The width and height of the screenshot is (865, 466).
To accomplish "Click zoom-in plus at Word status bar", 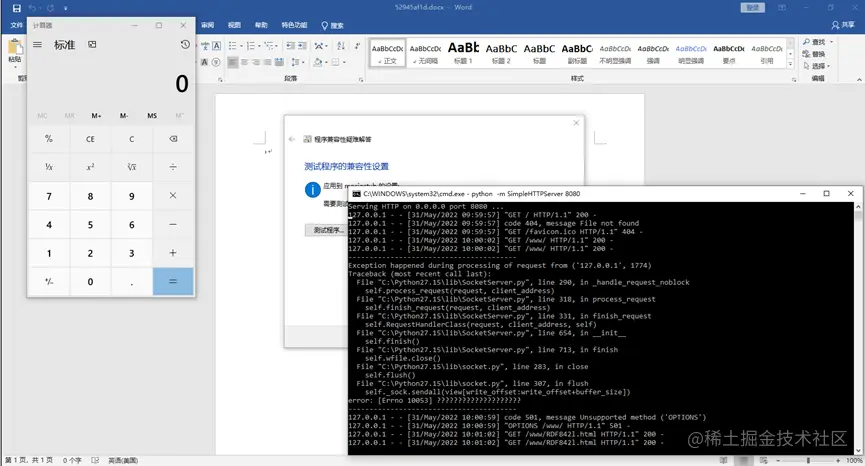I will pyautogui.click(x=838, y=460).
